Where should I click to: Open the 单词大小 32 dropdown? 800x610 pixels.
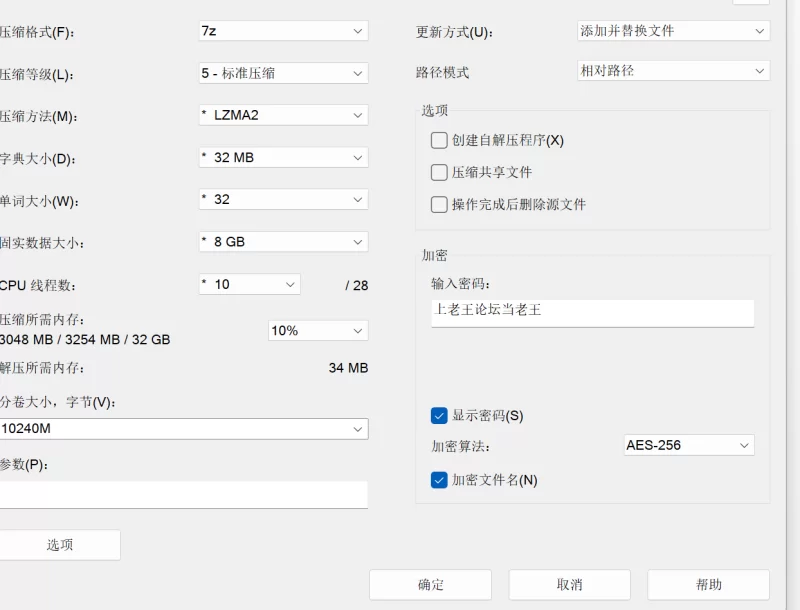click(x=283, y=199)
